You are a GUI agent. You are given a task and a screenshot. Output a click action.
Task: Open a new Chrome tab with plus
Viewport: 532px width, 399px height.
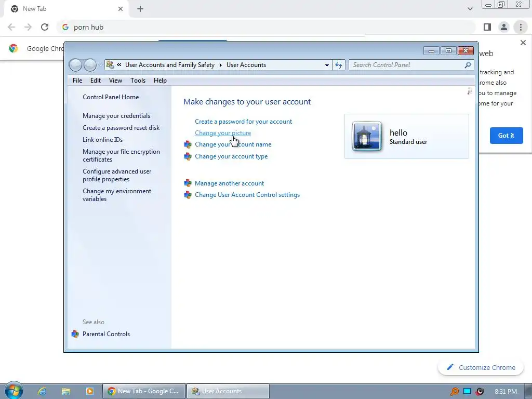(140, 9)
